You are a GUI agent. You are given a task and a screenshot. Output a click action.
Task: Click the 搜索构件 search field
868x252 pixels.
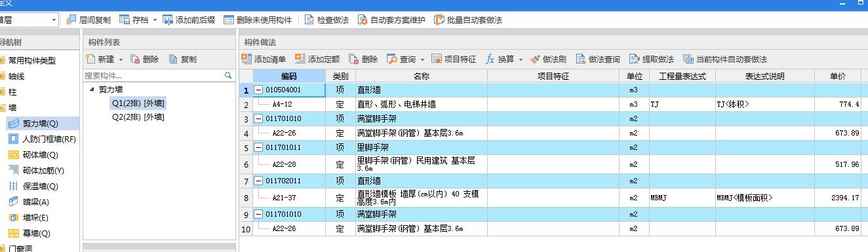click(x=153, y=75)
